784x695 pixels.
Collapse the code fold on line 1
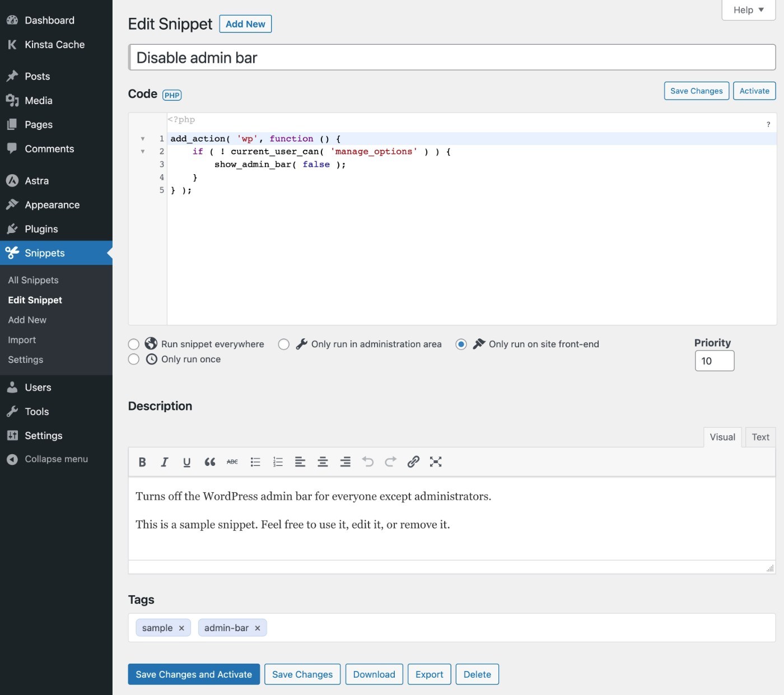(x=143, y=138)
